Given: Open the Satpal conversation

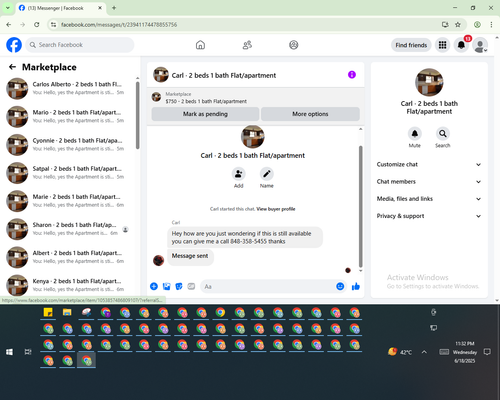Looking at the screenshot, I should pos(68,173).
